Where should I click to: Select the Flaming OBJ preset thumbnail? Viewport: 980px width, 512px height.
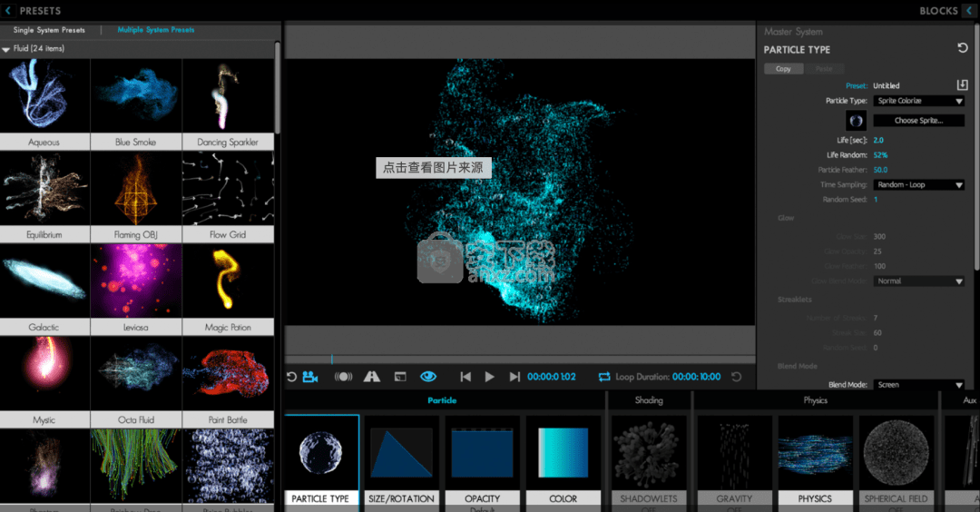click(135, 190)
